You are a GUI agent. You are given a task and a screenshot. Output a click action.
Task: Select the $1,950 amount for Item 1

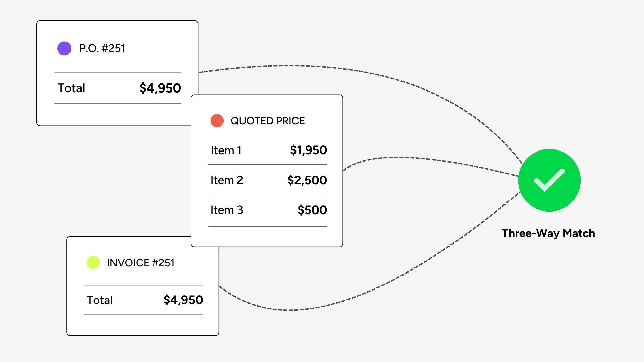click(308, 150)
